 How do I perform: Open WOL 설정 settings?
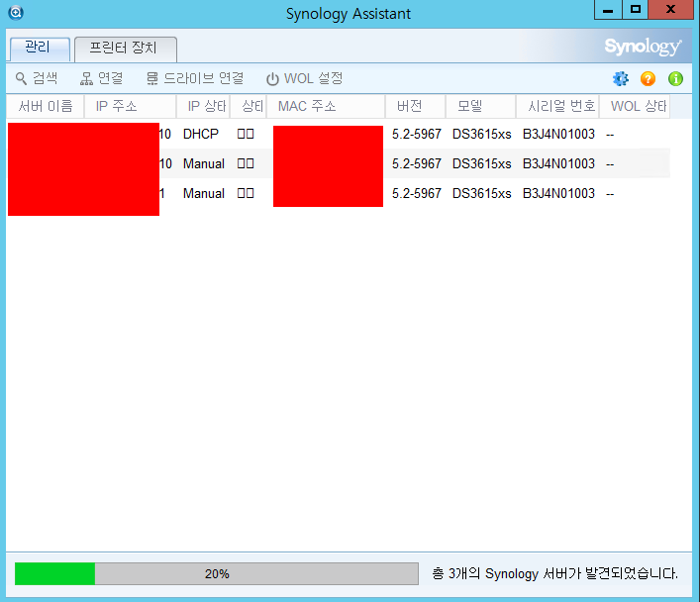tap(305, 78)
